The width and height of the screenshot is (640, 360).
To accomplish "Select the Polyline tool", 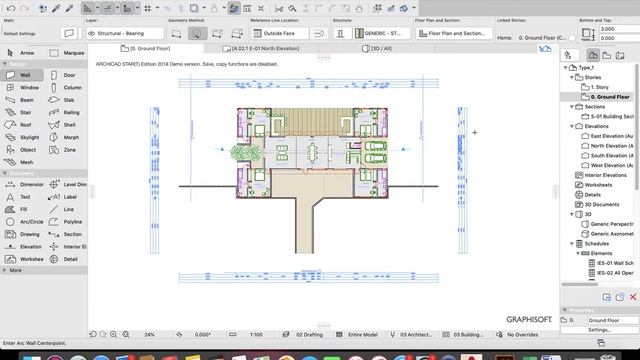I will coord(65,222).
